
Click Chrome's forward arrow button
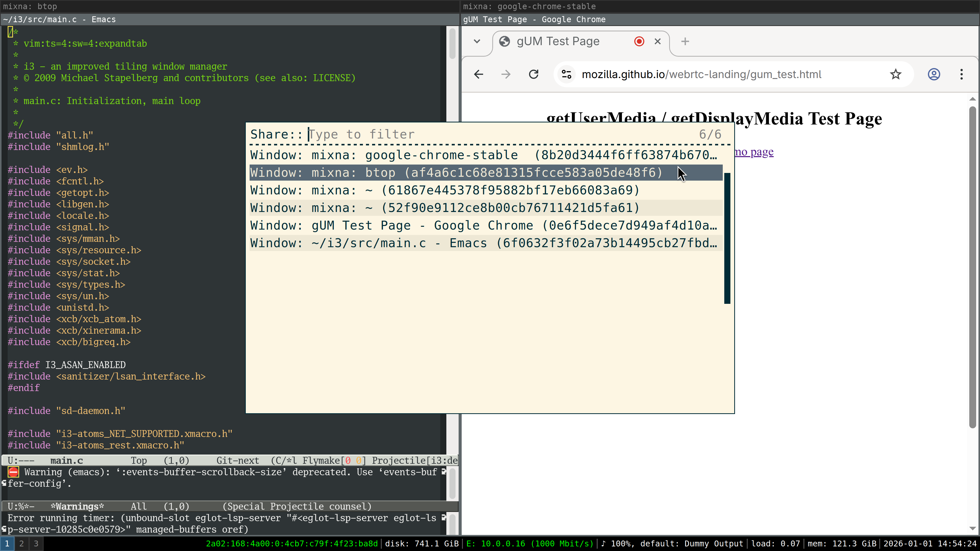click(506, 74)
